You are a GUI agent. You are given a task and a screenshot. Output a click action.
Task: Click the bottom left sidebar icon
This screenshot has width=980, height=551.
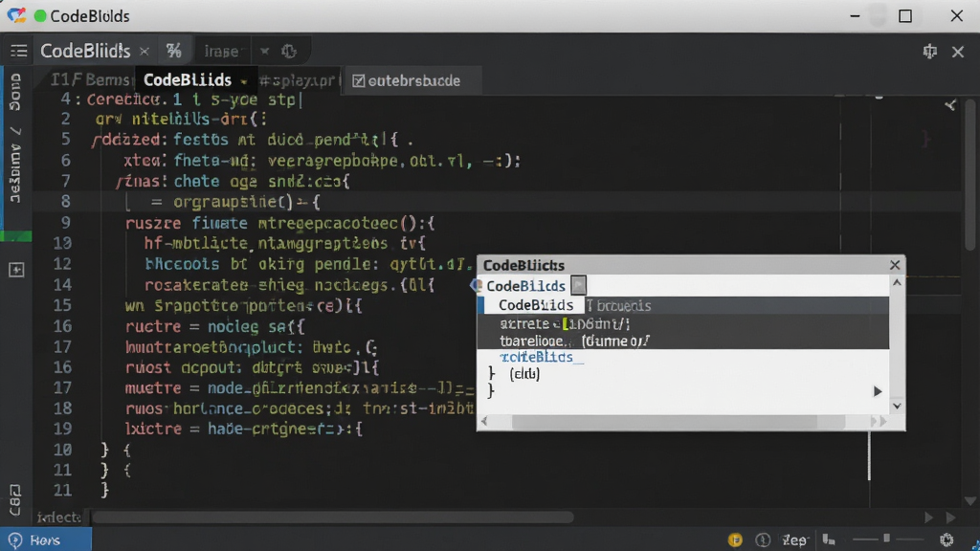[x=15, y=499]
